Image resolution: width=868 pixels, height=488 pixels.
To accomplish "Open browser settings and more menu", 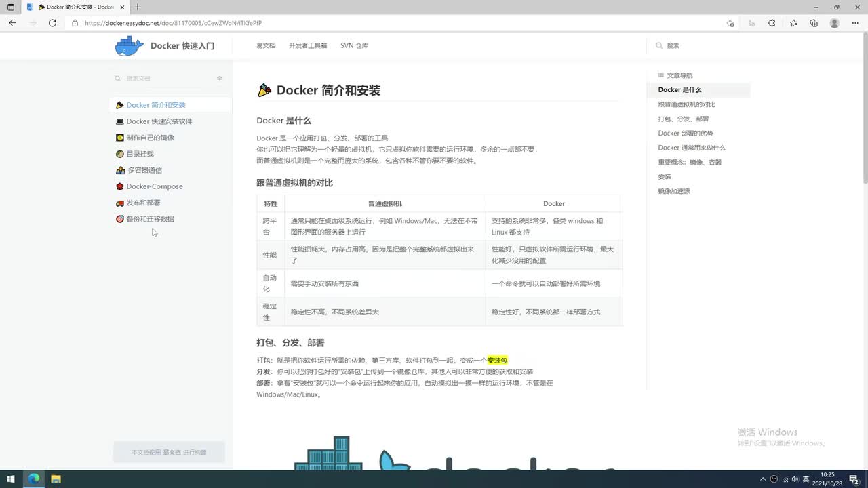I will pyautogui.click(x=855, y=23).
